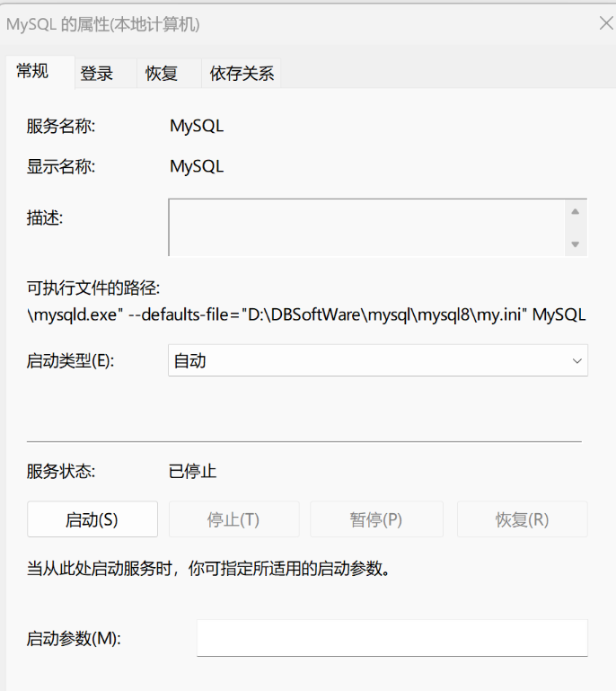The image size is (616, 691).
Task: Click the executable path text with mysqld.exe
Action: click(x=306, y=315)
